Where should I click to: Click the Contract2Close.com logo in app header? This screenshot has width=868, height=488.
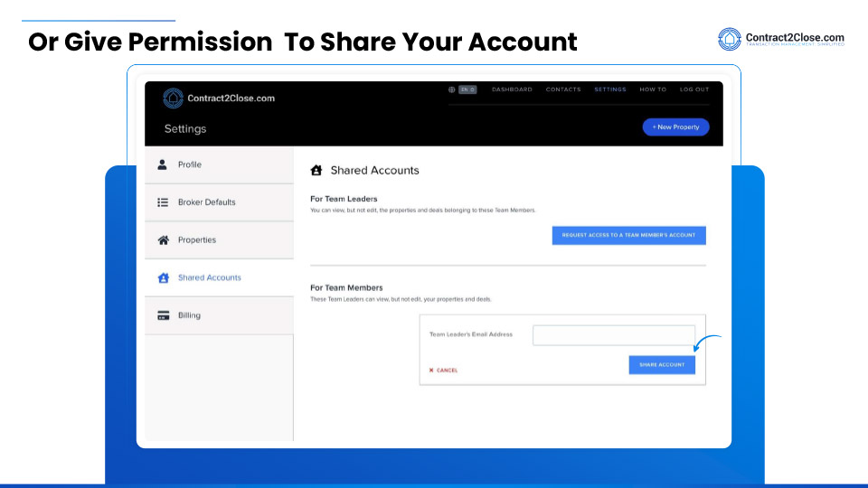[219, 98]
